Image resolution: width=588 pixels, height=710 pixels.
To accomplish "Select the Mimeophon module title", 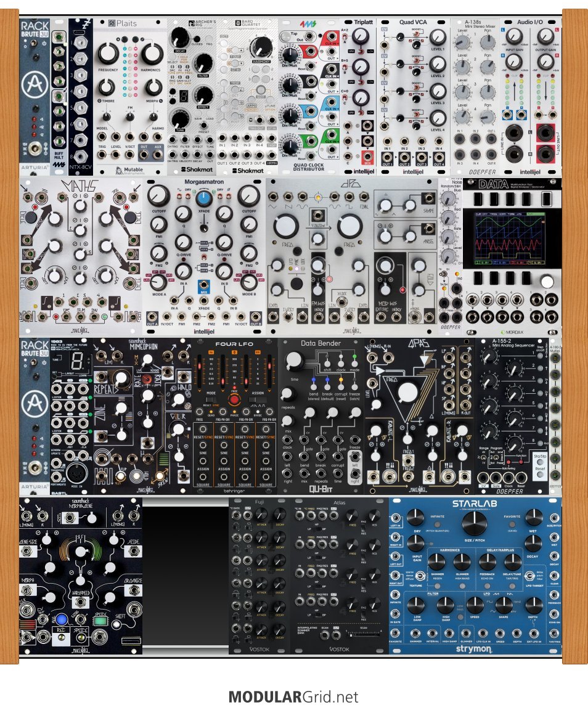I will (x=143, y=346).
